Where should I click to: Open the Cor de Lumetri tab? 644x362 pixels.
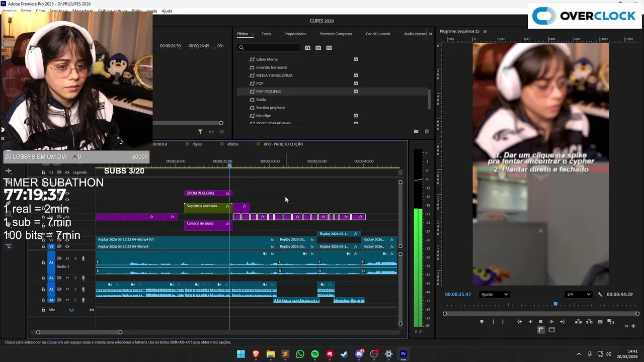(x=378, y=34)
